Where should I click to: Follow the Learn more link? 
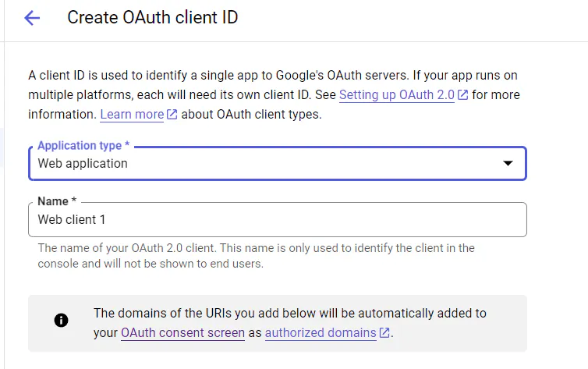pos(132,115)
